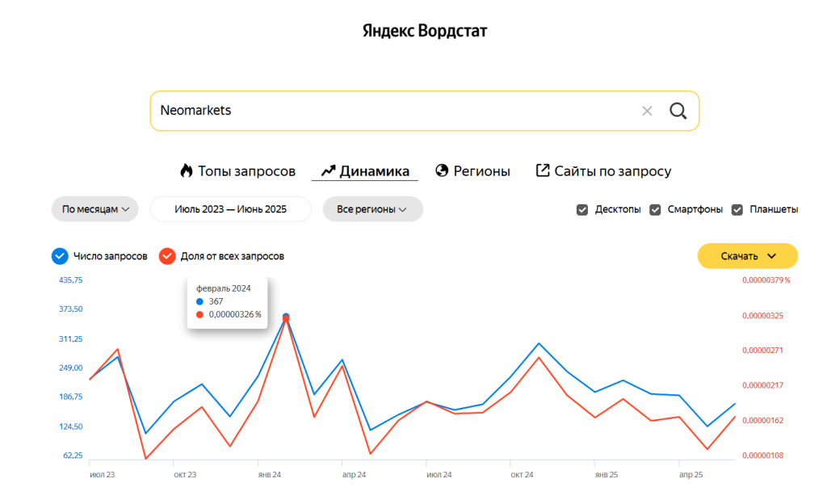This screenshot has height=504, width=827.
Task: Click the external link icon for Сайты по запросу
Action: (x=543, y=171)
